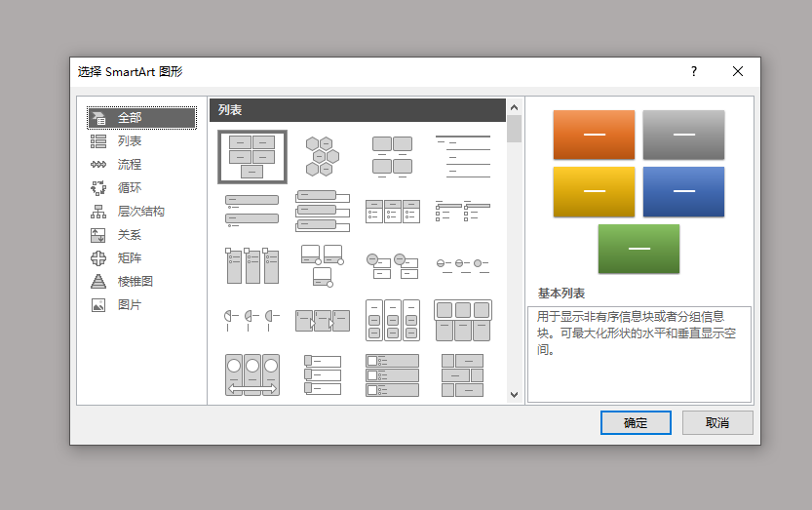Choose the bending picture accent list layout
812x510 pixels.
pyautogui.click(x=323, y=266)
